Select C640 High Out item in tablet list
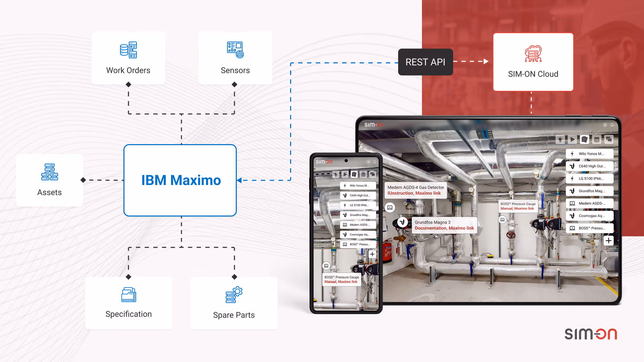 click(x=590, y=166)
